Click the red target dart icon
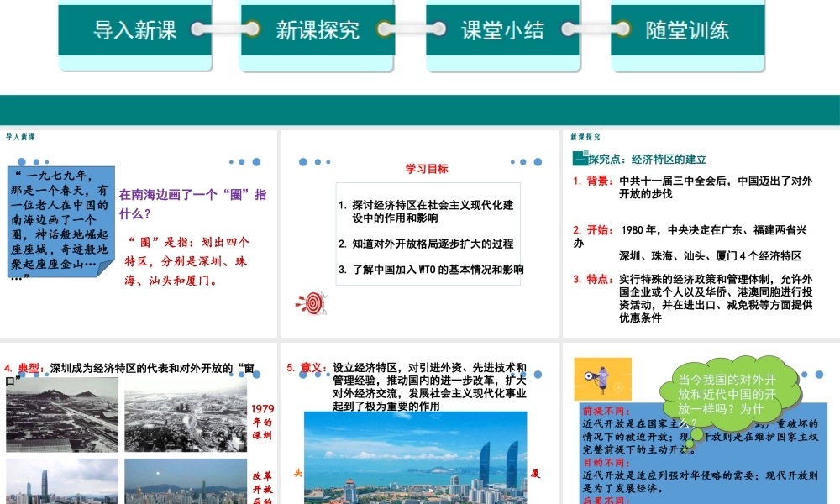 312,302
